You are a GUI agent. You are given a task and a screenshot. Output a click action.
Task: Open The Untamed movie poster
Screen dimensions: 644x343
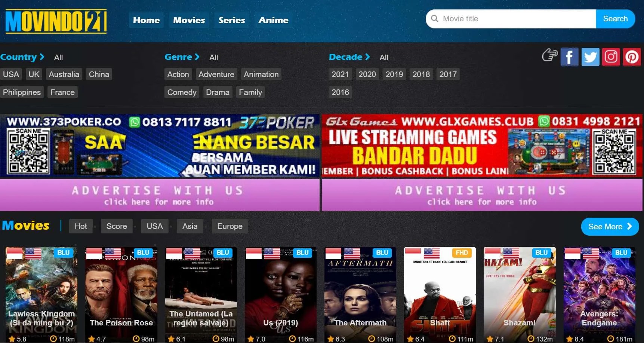click(x=201, y=295)
